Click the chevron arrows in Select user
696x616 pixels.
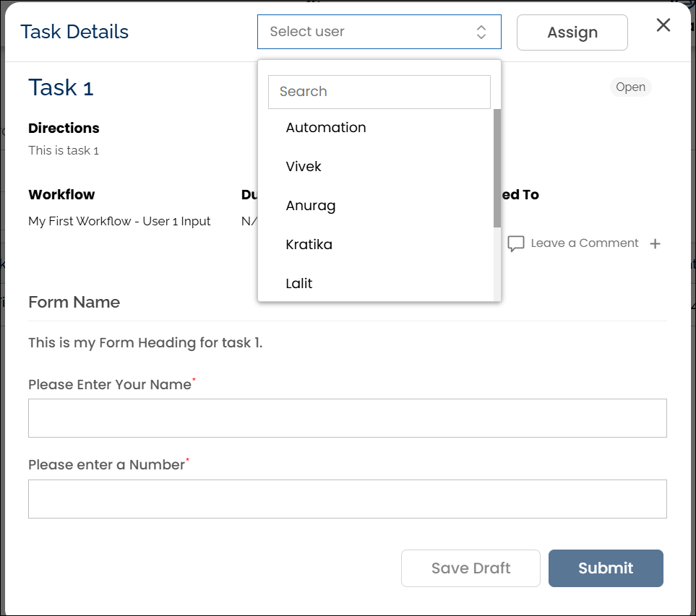[x=481, y=32]
